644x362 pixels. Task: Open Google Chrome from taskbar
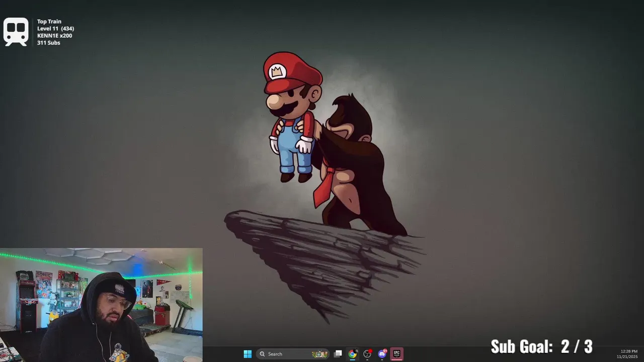coord(353,354)
